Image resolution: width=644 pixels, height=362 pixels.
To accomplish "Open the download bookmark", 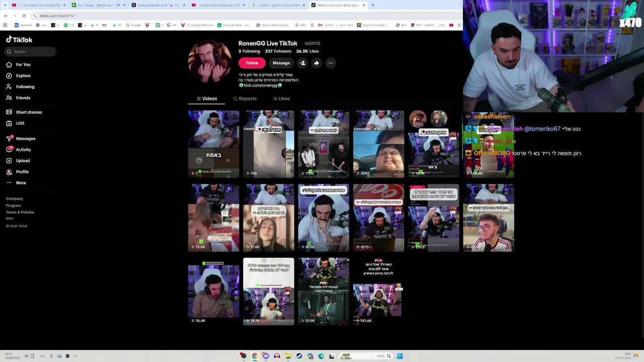I will (23, 25).
